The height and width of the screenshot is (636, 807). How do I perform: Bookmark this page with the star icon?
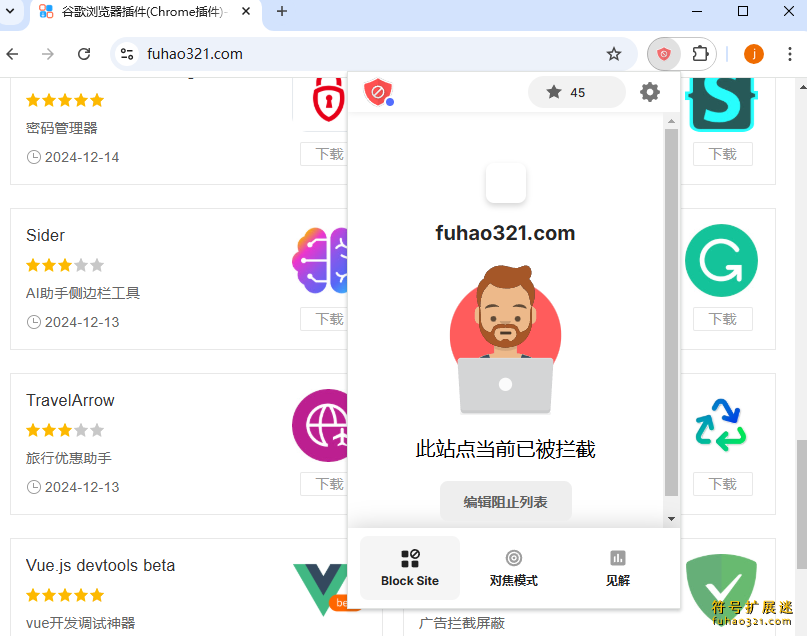tap(613, 54)
